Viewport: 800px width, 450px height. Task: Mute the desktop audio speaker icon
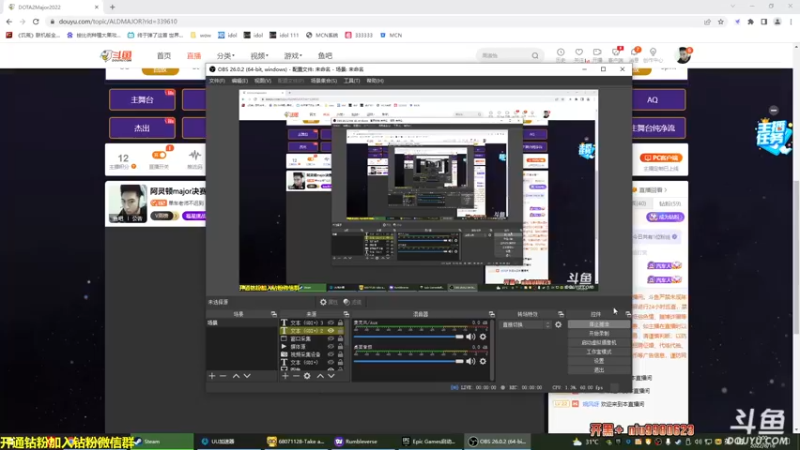(x=470, y=361)
